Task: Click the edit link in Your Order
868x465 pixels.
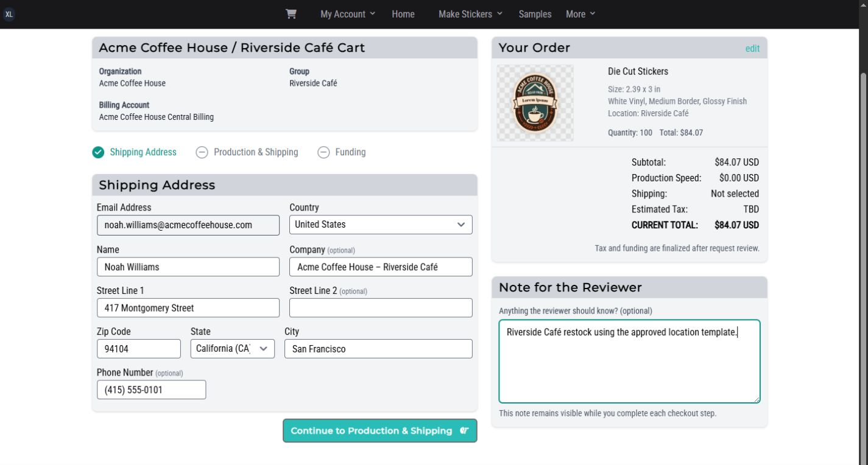Action: coord(752,49)
